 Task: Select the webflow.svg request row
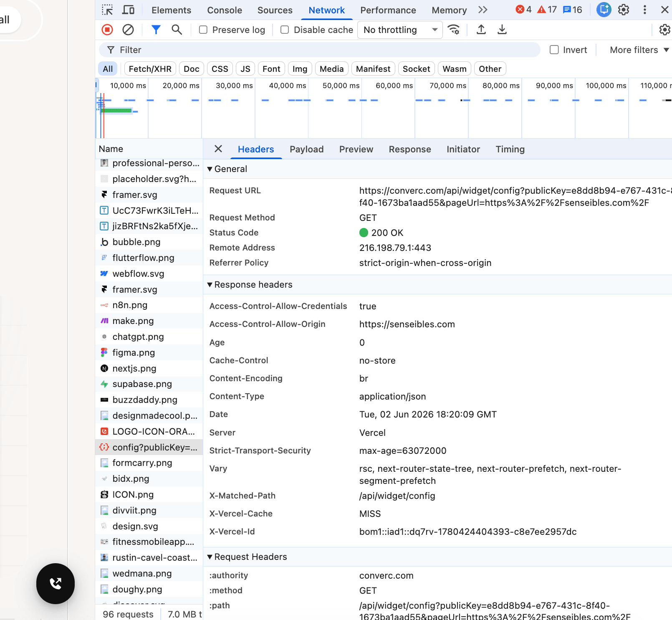tap(149, 273)
